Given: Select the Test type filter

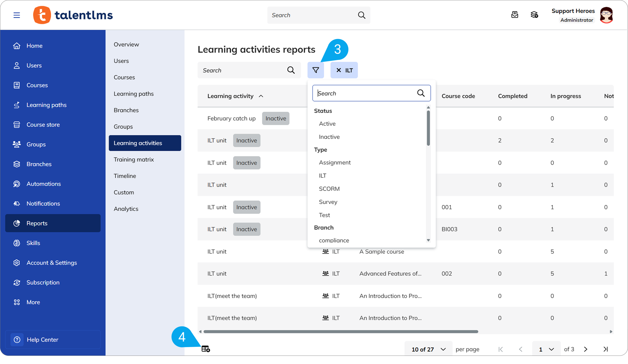Looking at the screenshot, I should point(324,215).
